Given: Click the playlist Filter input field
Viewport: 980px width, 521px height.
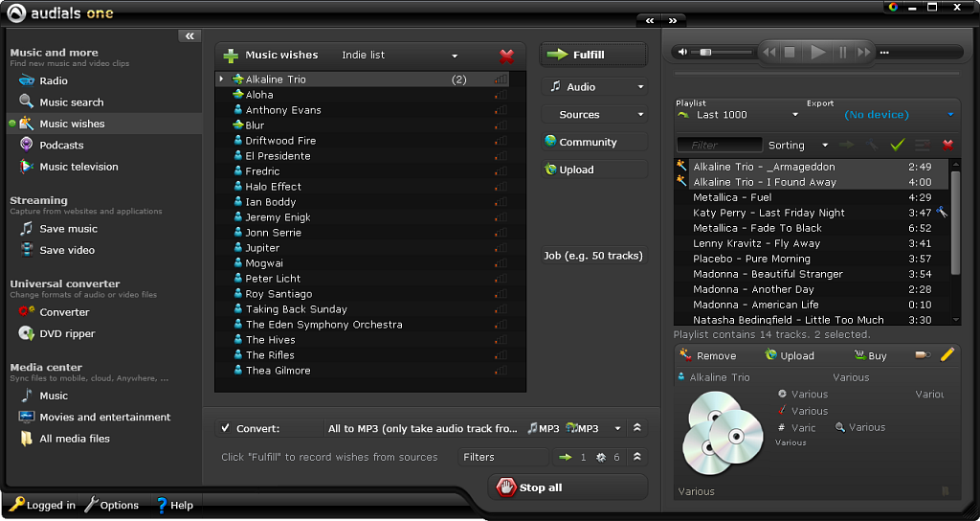Looking at the screenshot, I should click(720, 146).
